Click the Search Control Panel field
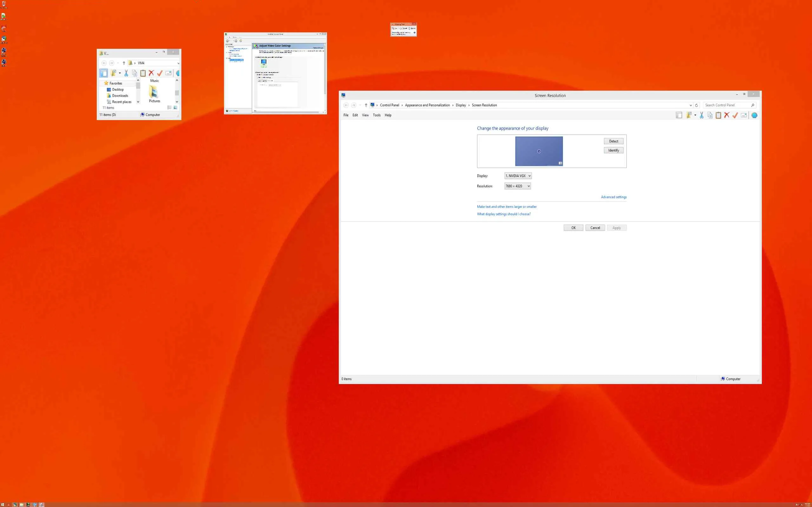 click(x=726, y=105)
